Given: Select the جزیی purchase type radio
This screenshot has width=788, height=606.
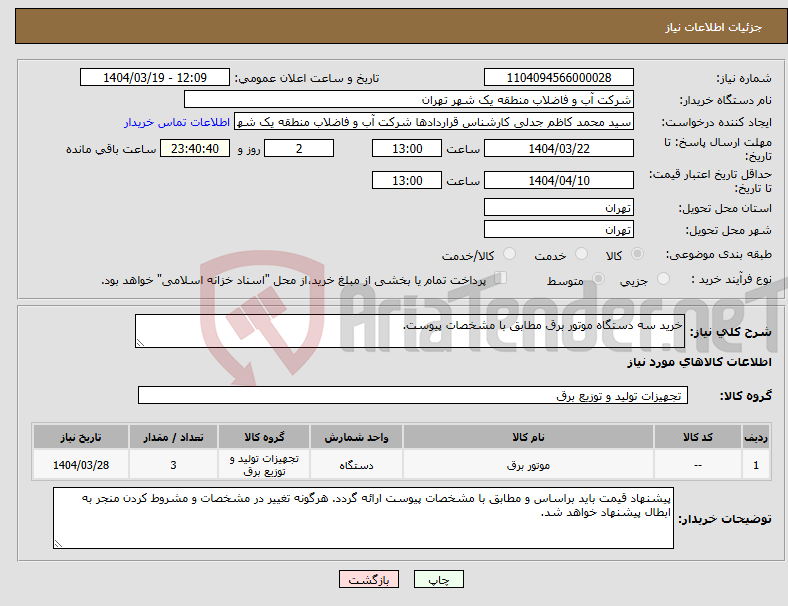Looking at the screenshot, I should (663, 278).
